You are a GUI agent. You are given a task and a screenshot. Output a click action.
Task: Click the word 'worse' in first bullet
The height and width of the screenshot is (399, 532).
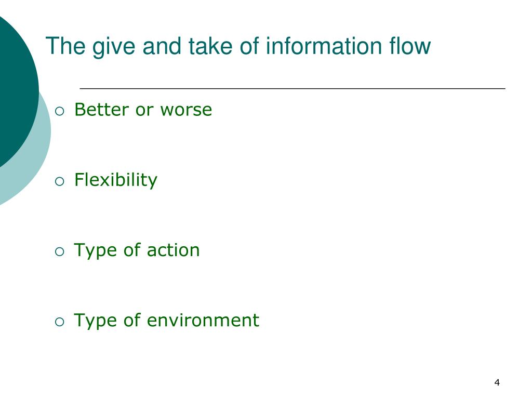(x=187, y=111)
